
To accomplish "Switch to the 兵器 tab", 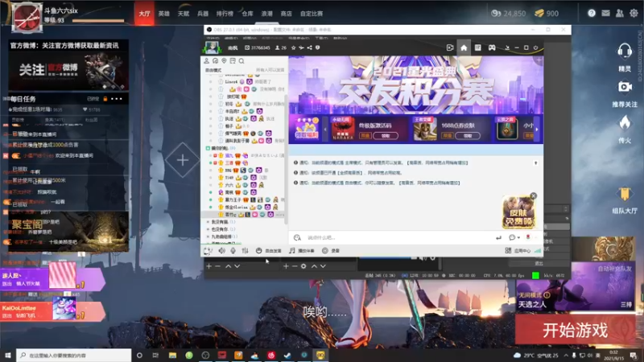I will point(203,14).
